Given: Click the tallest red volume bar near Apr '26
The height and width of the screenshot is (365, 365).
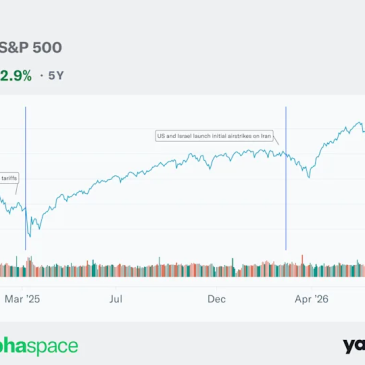Looking at the screenshot, I should pyautogui.click(x=302, y=266).
